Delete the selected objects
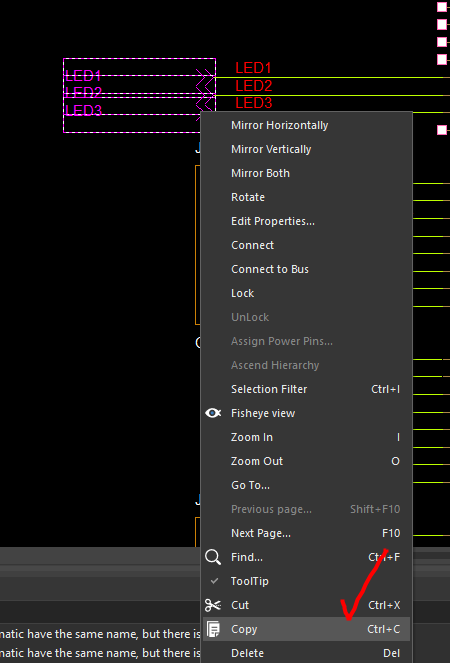450x663 pixels. tap(306, 653)
